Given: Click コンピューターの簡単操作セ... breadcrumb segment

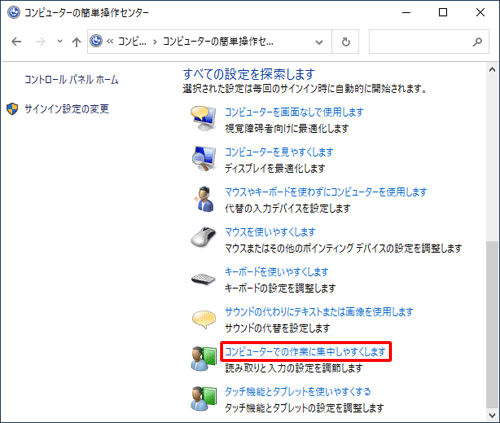Looking at the screenshot, I should [x=218, y=42].
